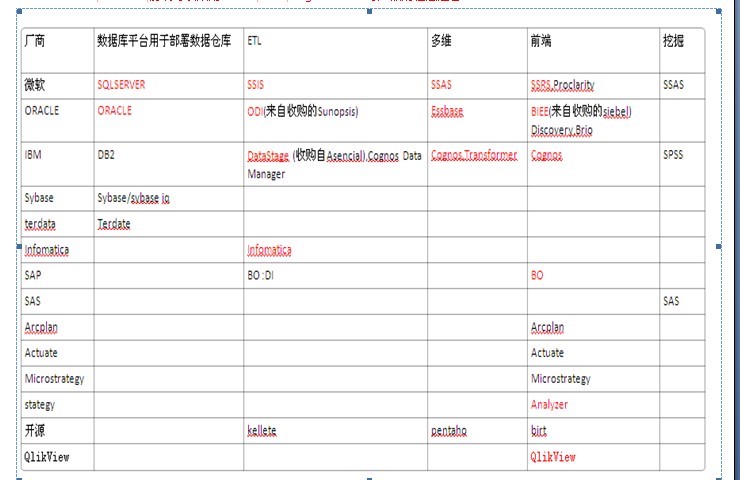Click the red BO frontend cell
The image size is (740, 480).
click(x=593, y=275)
